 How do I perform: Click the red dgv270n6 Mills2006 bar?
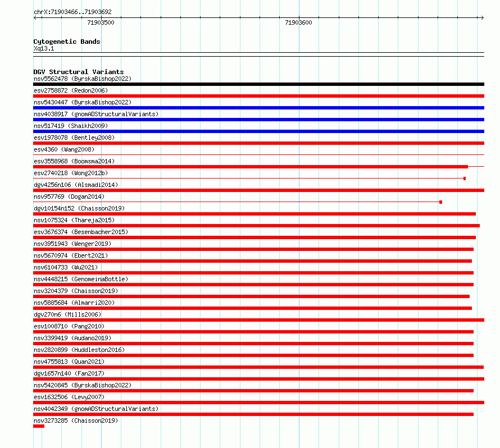point(258,320)
